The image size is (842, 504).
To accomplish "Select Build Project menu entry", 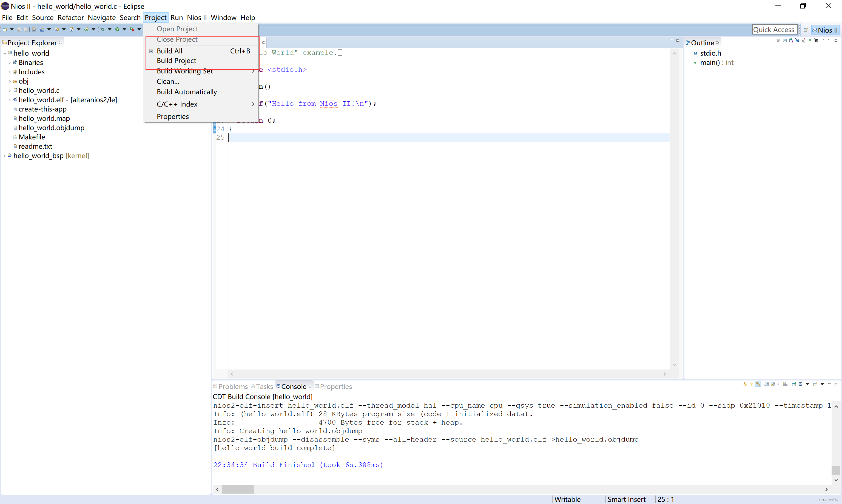I will click(200, 61).
